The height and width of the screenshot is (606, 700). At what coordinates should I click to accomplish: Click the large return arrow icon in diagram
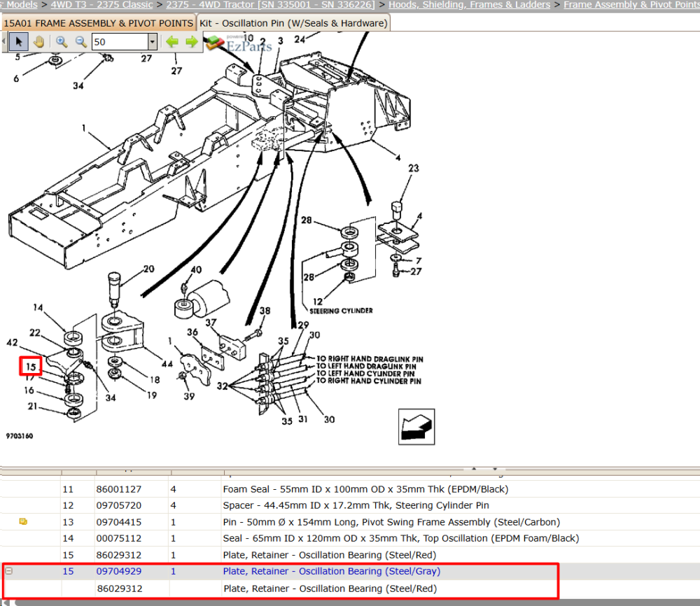click(416, 427)
